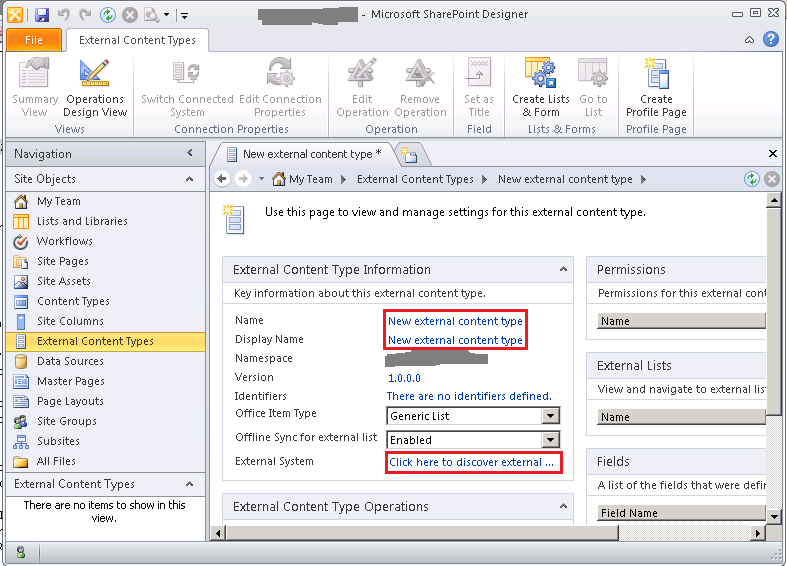Open Site Assets in navigation
The image size is (787, 566).
coord(63,281)
